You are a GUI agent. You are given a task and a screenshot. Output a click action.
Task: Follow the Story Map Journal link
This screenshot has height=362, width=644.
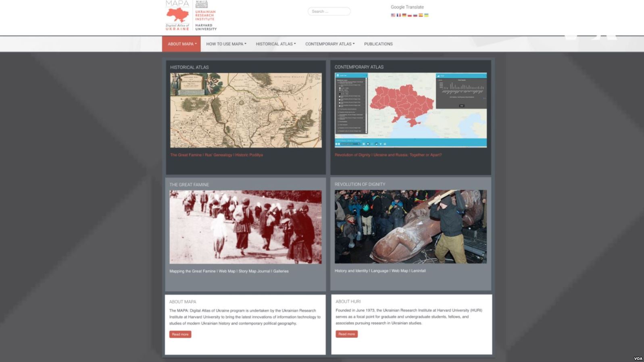[x=254, y=271]
